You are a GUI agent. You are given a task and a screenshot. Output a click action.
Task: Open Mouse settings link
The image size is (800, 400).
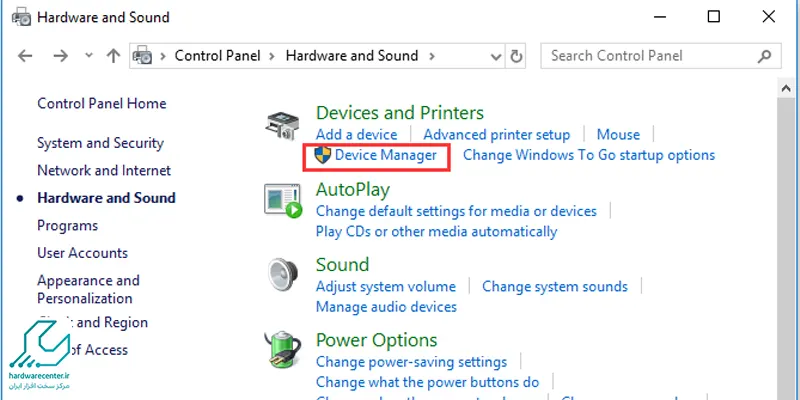click(618, 135)
